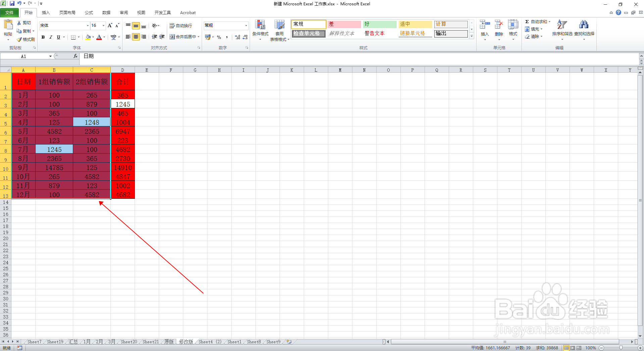Expand the cell styles gallery More arrow
This screenshot has height=351, width=644.
472,36
